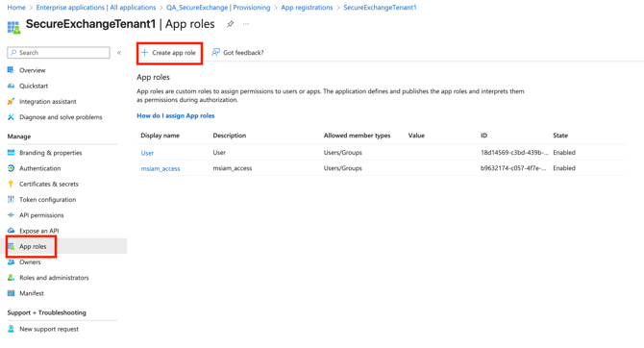The image size is (644, 348).
Task: Click ID cell b9632174-c057-4f7e
Action: [x=513, y=168]
